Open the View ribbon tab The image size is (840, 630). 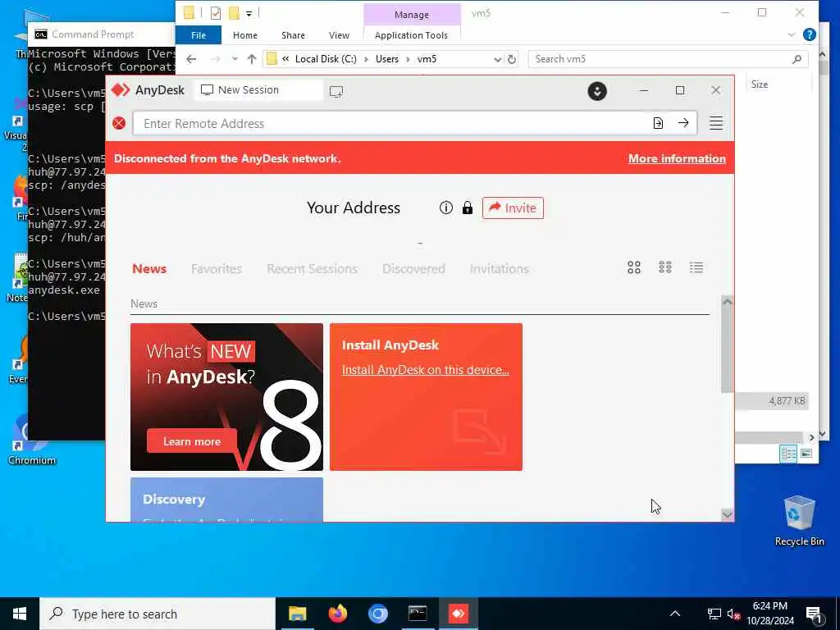pos(339,34)
